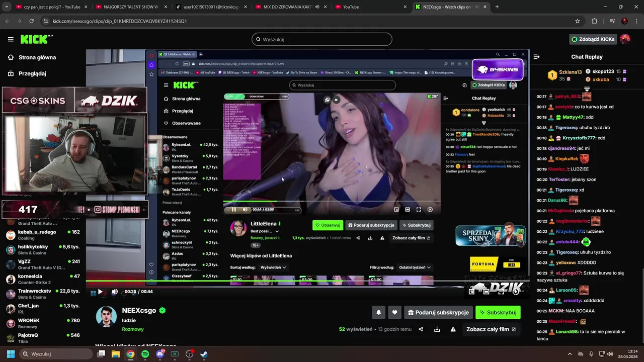Open Spotify from the taskbar
The width and height of the screenshot is (644, 362).
point(145,354)
